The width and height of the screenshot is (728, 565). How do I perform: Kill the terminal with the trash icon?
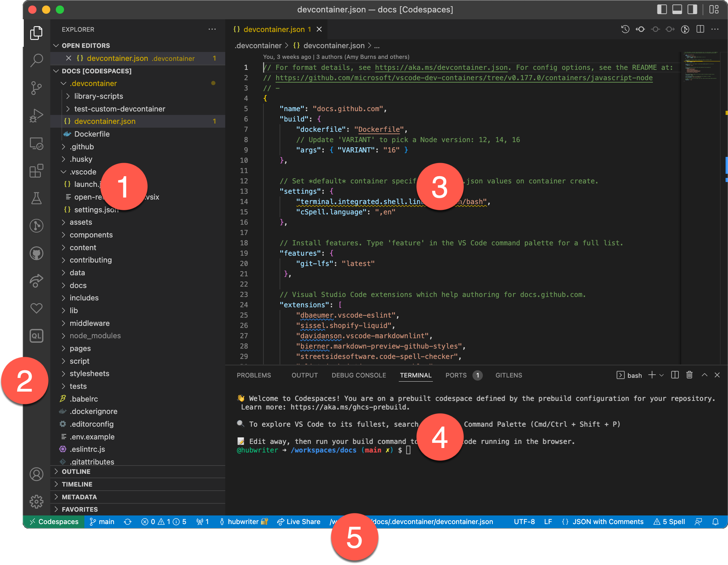689,375
